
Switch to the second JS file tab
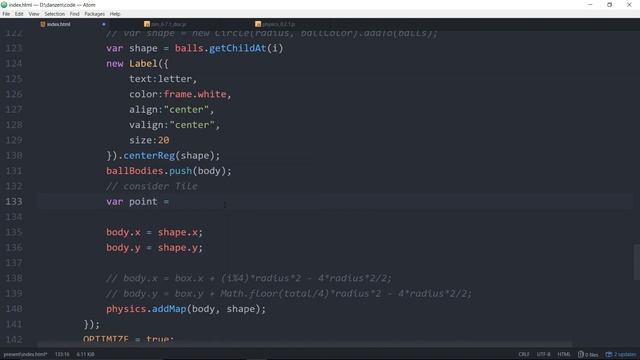coord(168,24)
